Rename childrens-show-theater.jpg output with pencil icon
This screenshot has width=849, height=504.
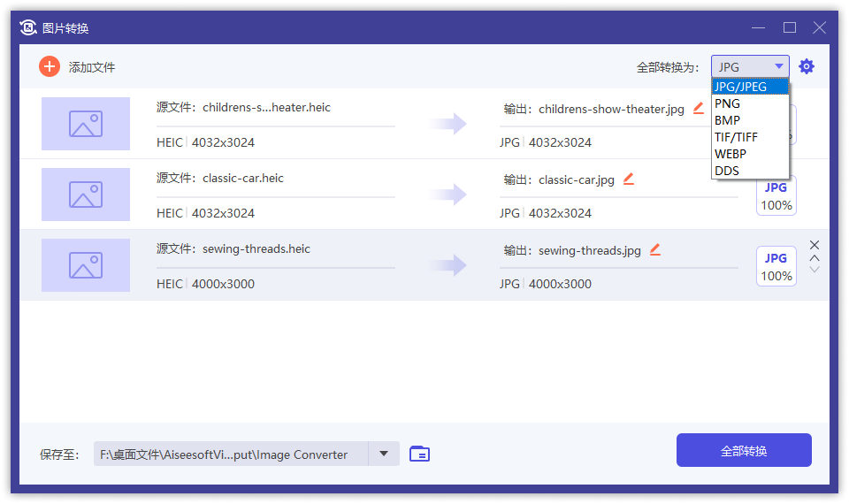[x=699, y=108]
